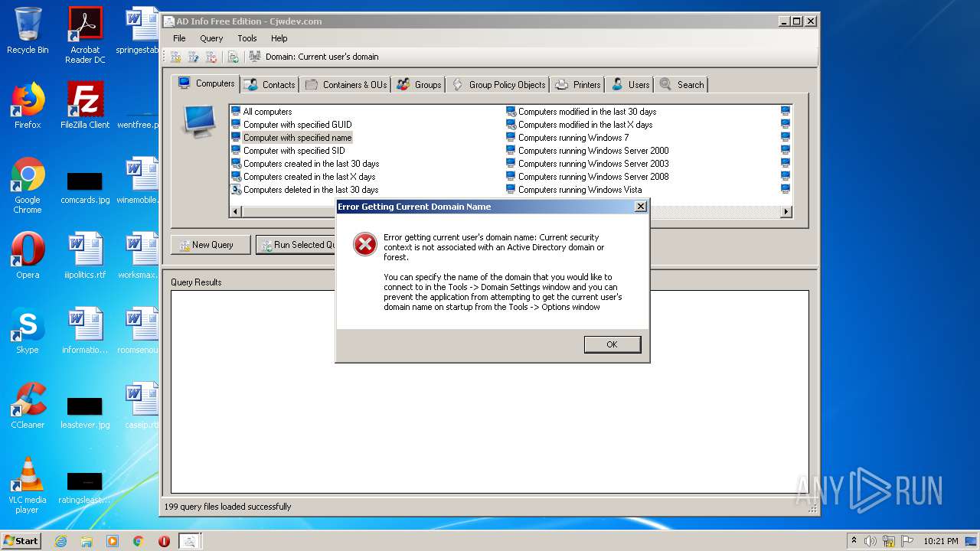Click the Delete Query toolbar icon
The image size is (980, 551).
click(211, 57)
